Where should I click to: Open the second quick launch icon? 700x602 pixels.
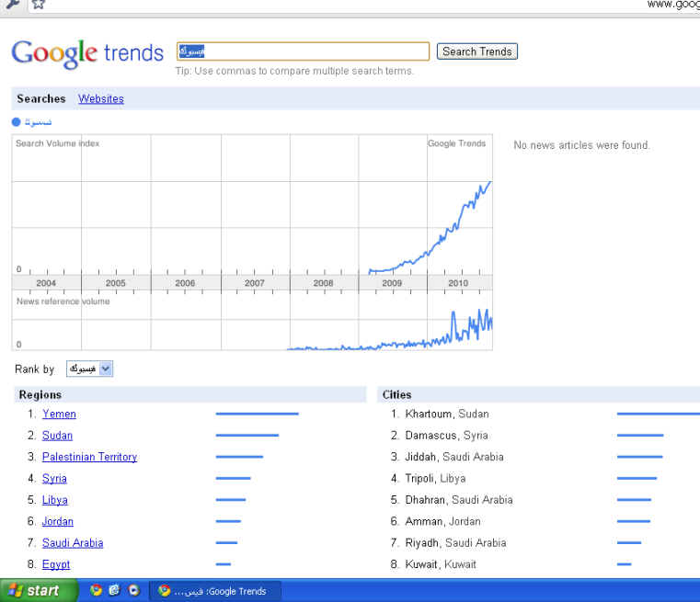click(x=115, y=591)
